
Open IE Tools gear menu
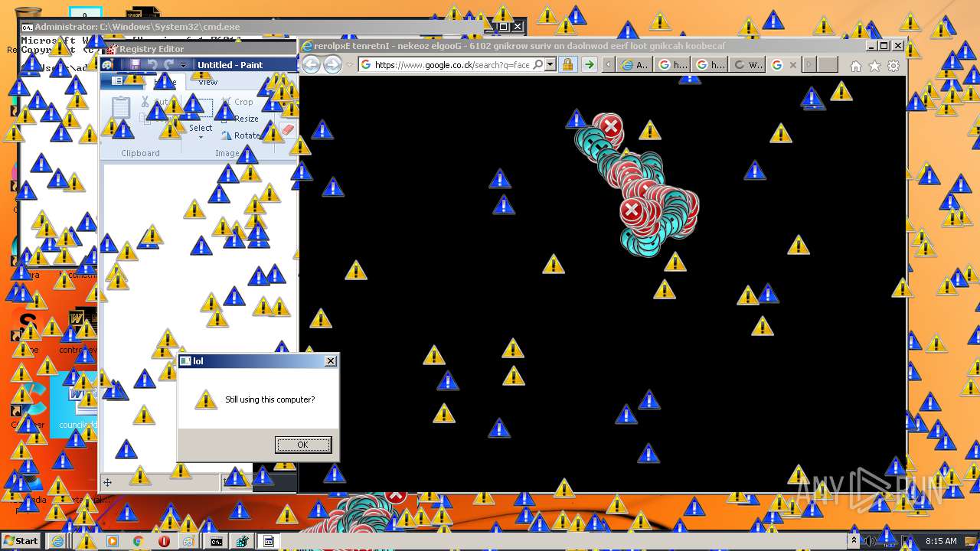point(894,67)
